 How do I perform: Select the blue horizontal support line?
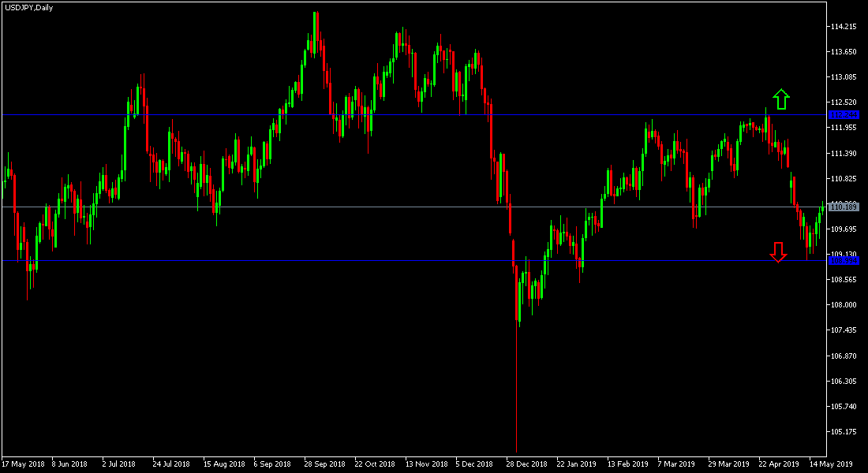pos(395,259)
